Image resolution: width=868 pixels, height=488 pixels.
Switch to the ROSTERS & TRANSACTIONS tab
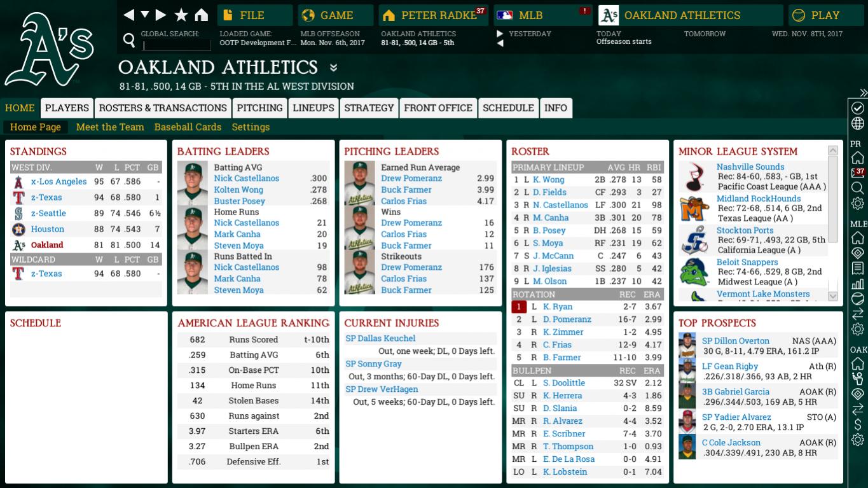click(x=163, y=108)
